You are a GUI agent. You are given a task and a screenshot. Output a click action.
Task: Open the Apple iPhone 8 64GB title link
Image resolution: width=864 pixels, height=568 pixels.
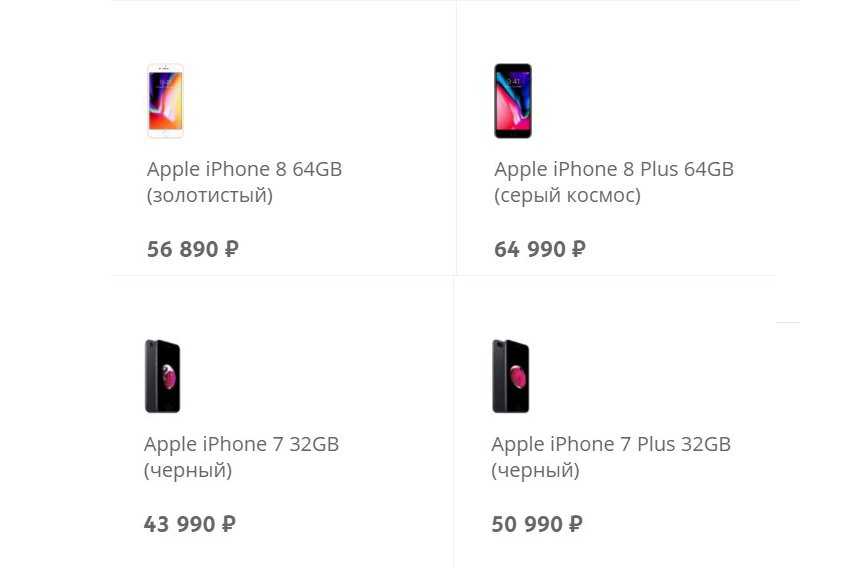244,169
